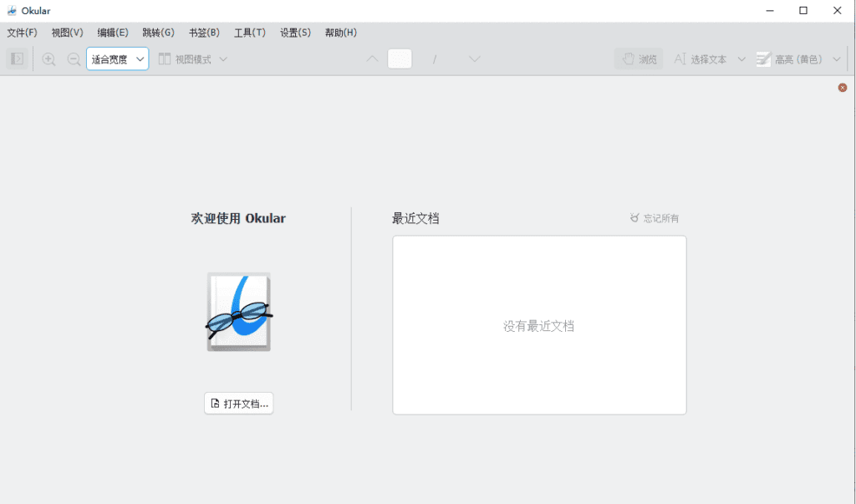Toggle the sidebar panel icon

(x=17, y=59)
